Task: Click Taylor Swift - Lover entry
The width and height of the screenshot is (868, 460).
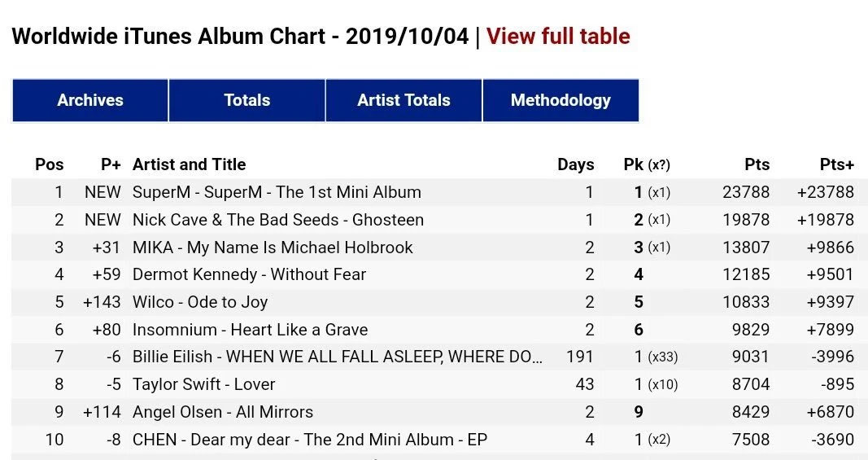Action: (x=203, y=384)
